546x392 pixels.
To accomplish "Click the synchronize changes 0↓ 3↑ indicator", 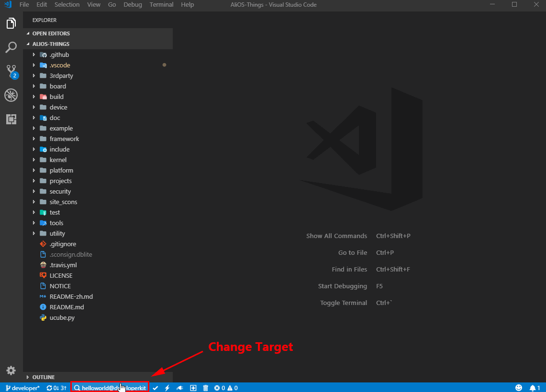I will click(56, 388).
